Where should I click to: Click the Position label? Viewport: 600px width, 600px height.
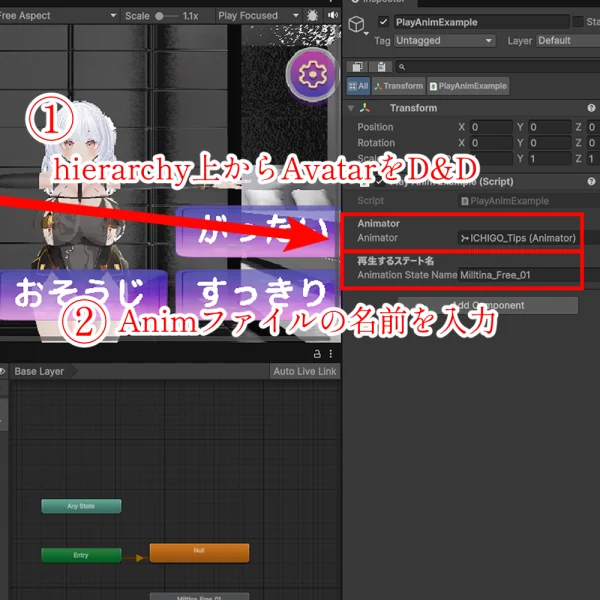(x=375, y=127)
